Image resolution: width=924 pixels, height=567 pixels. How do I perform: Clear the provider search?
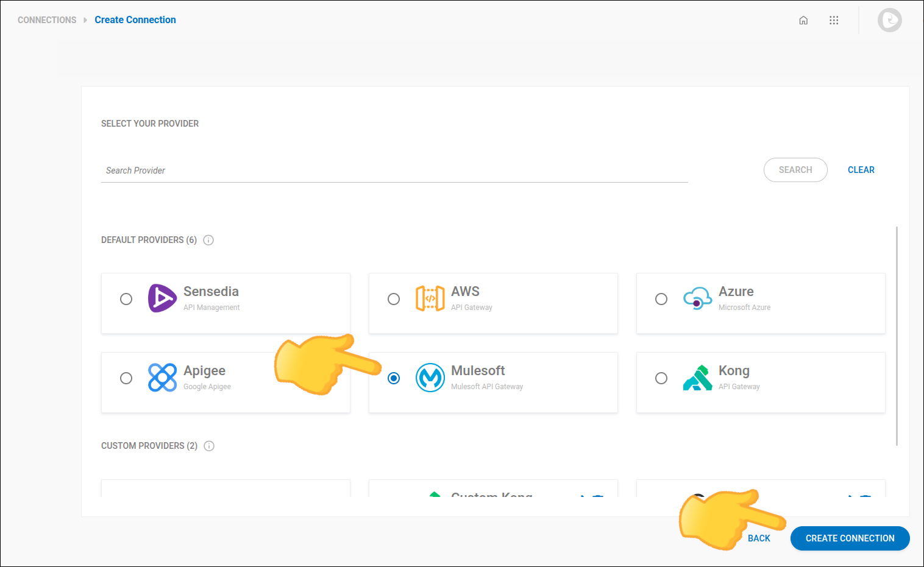coord(861,170)
